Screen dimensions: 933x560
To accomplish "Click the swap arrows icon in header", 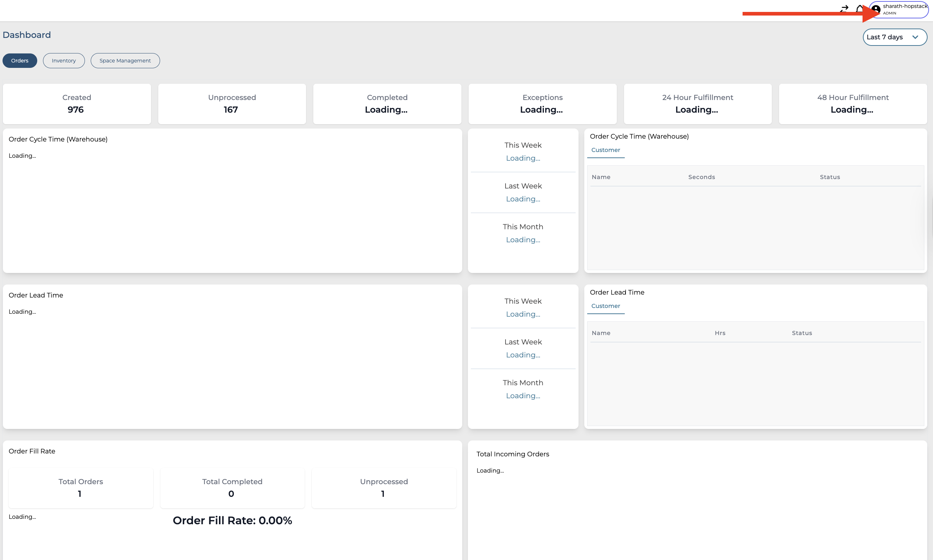I will tap(844, 8).
